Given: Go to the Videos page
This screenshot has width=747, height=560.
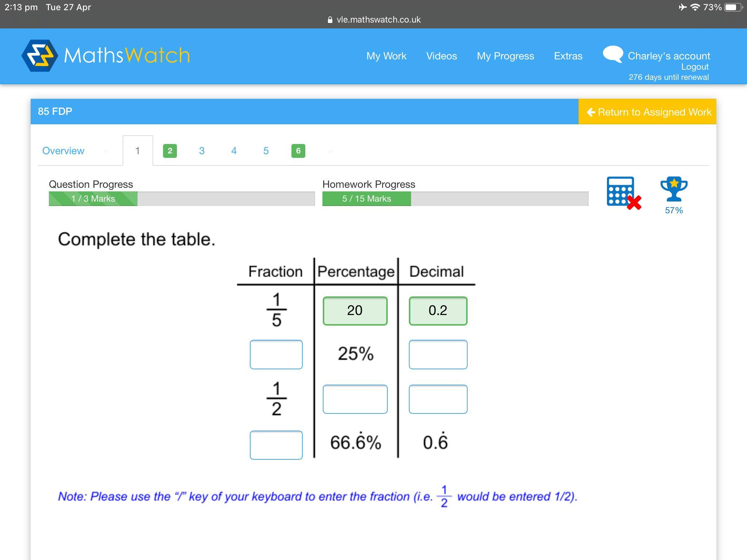Looking at the screenshot, I should coord(441,56).
